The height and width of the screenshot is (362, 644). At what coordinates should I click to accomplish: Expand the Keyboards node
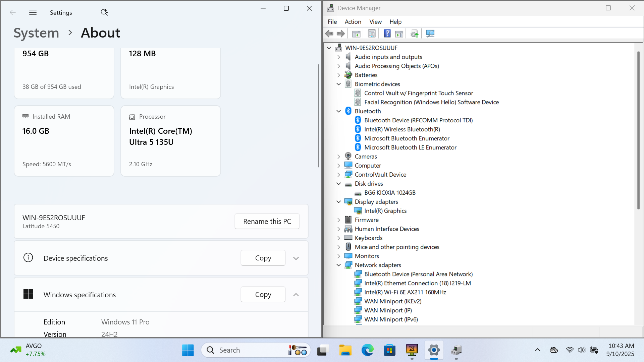pos(339,238)
